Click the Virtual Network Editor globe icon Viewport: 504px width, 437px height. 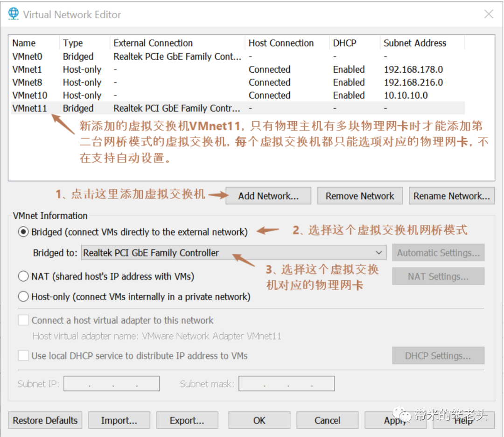click(14, 14)
